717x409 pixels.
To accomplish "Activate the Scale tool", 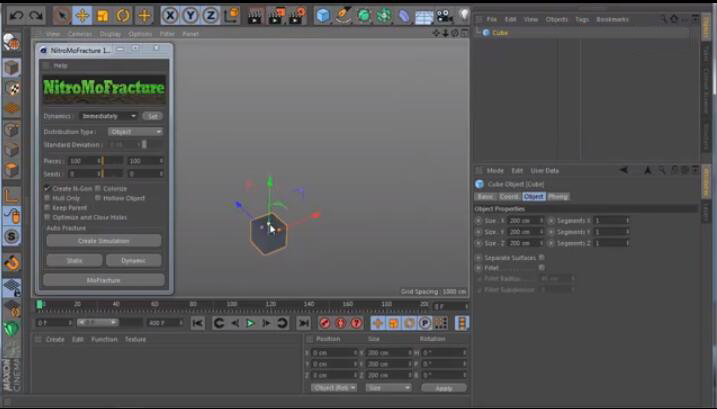I will 102,16.
